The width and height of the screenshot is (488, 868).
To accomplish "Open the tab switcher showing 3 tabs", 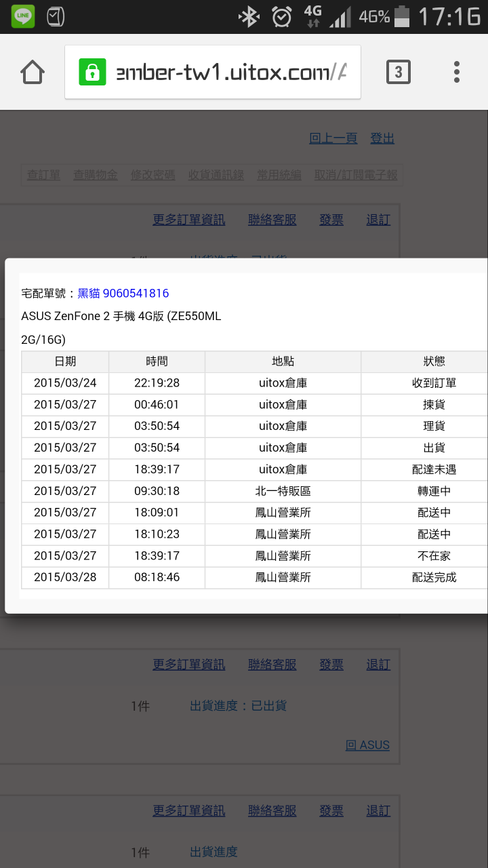I will pos(399,72).
